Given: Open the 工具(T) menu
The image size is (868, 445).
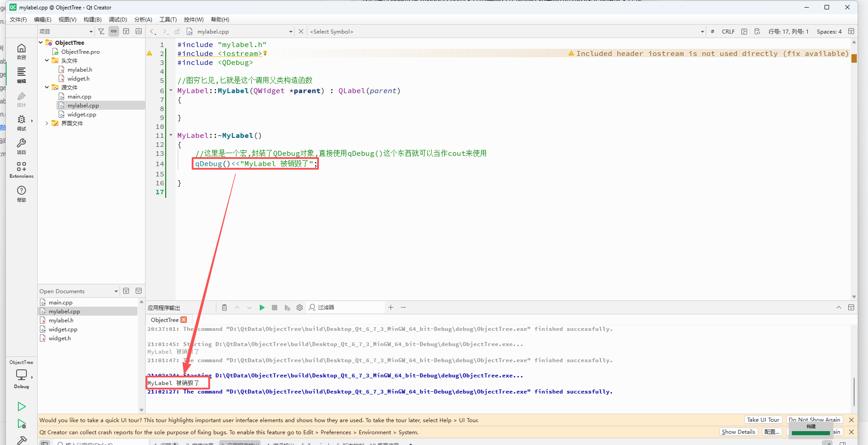Looking at the screenshot, I should click(x=168, y=19).
